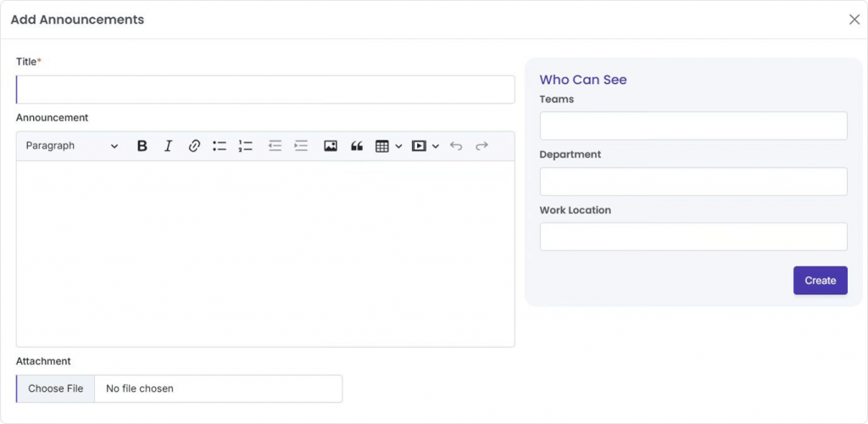Apply italic formatting to text

(x=168, y=146)
